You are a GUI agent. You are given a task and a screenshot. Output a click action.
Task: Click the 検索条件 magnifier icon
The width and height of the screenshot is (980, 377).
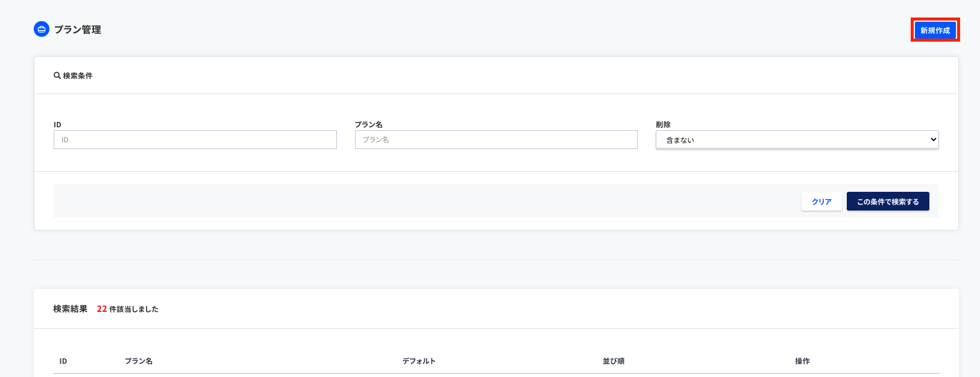[x=57, y=75]
